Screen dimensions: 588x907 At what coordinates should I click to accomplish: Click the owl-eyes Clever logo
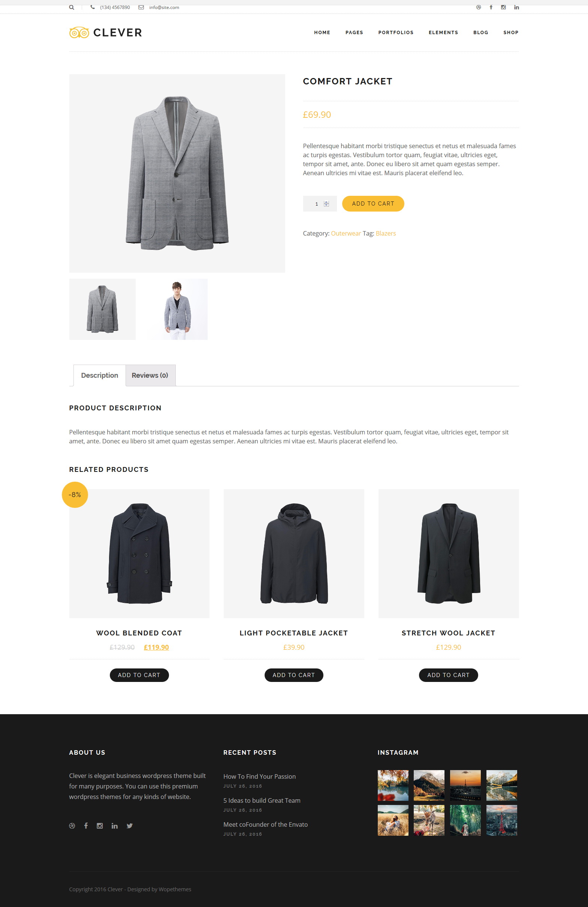coord(105,33)
